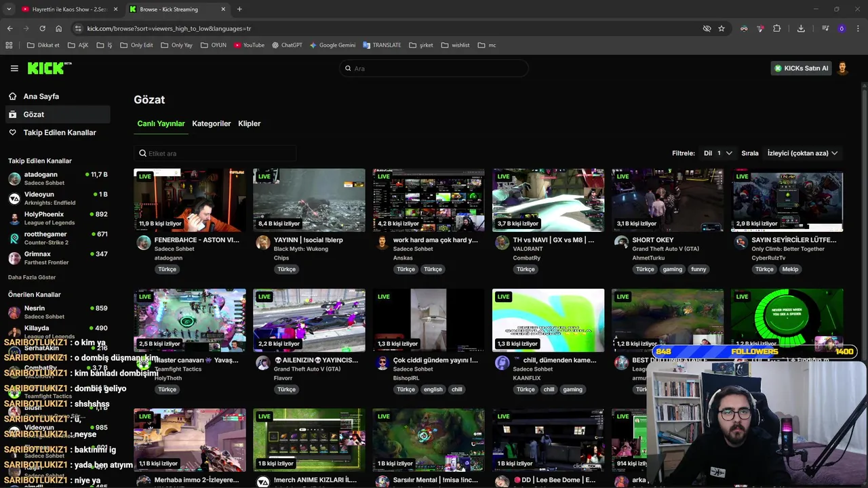868x488 pixels.
Task: Click KAANFLIX channel name
Action: 528,378
